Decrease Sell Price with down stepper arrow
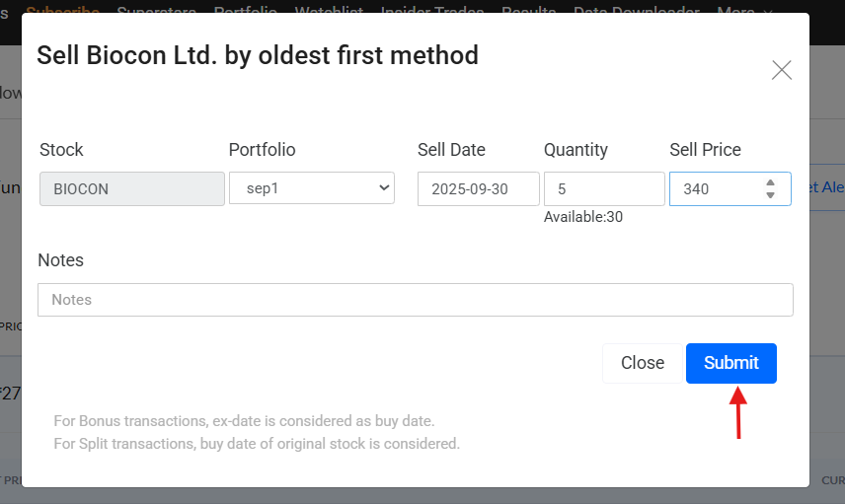The width and height of the screenshot is (845, 504). tap(770, 195)
